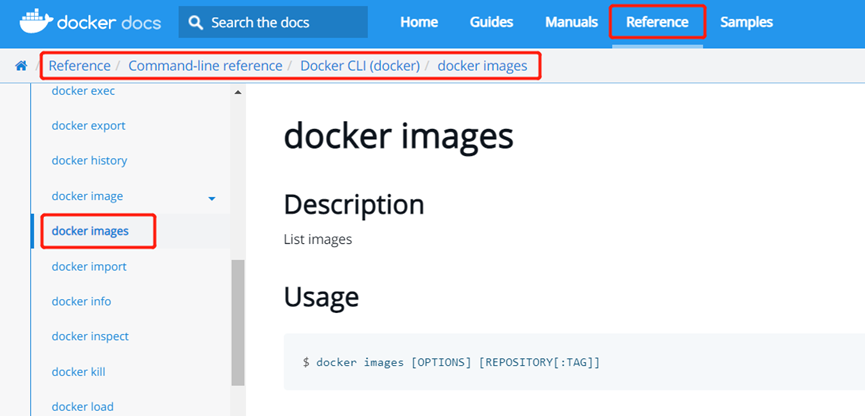Focus the Search the docs field
The image size is (865, 416).
pos(273,22)
